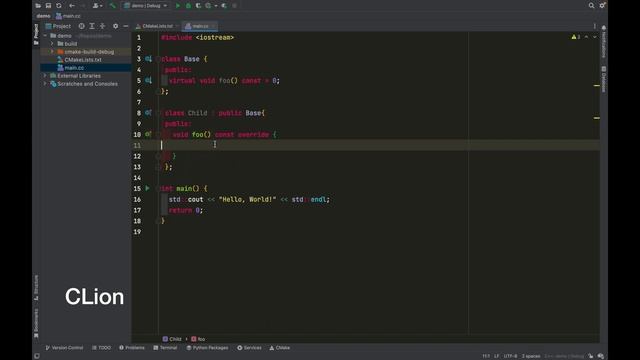Click the lower yellow warning stripe marker
The height and width of the screenshot is (360, 640).
pyautogui.click(x=597, y=118)
